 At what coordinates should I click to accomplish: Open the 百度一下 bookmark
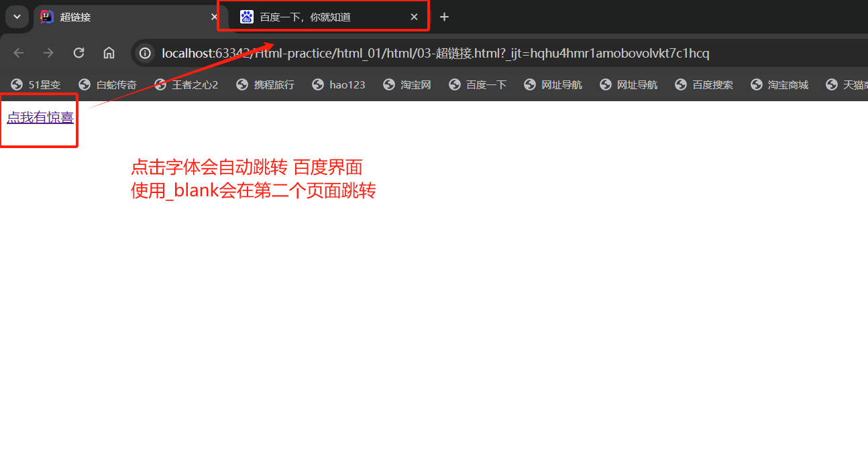(x=477, y=84)
